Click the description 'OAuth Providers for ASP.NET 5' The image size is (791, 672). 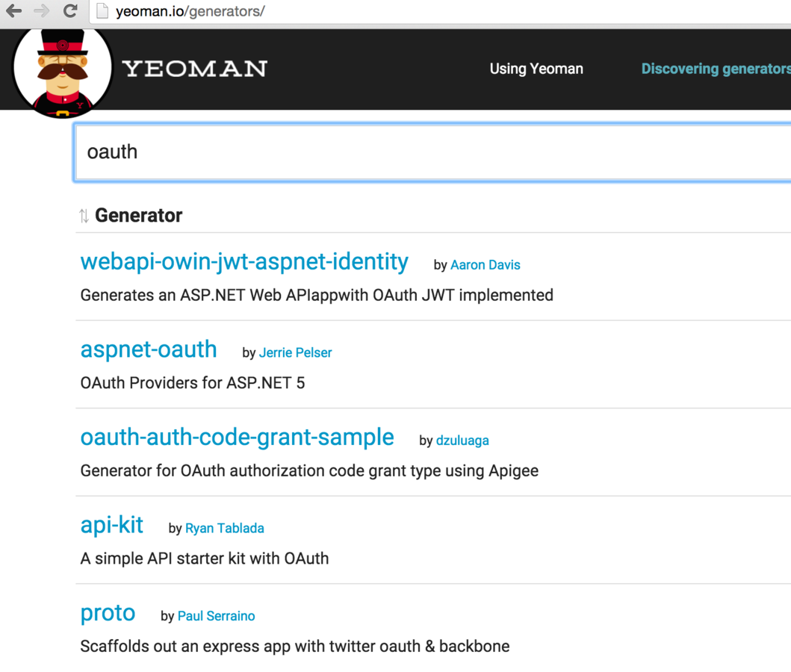click(192, 383)
